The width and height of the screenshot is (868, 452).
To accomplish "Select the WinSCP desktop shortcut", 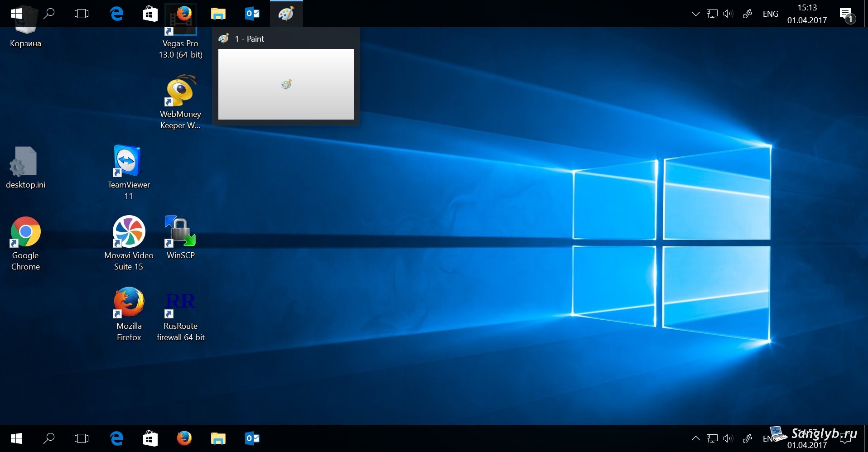I will [180, 238].
